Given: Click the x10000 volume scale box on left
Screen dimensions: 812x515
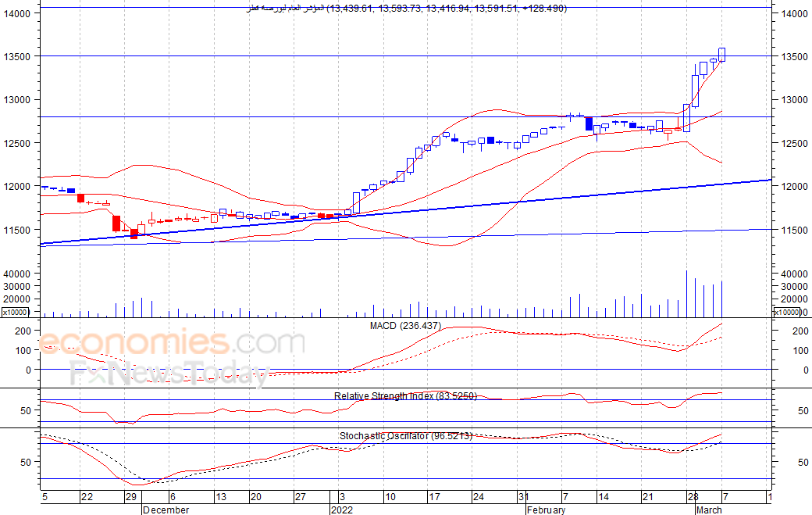Looking at the screenshot, I should pos(15,312).
